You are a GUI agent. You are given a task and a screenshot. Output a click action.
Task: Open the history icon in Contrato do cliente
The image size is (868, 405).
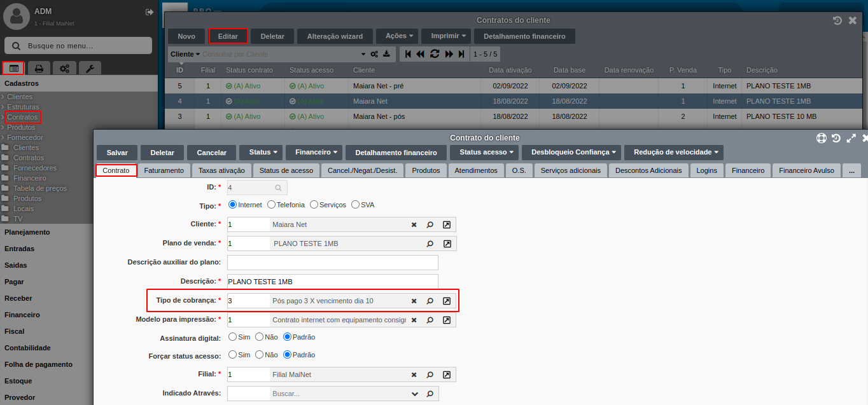(836, 138)
